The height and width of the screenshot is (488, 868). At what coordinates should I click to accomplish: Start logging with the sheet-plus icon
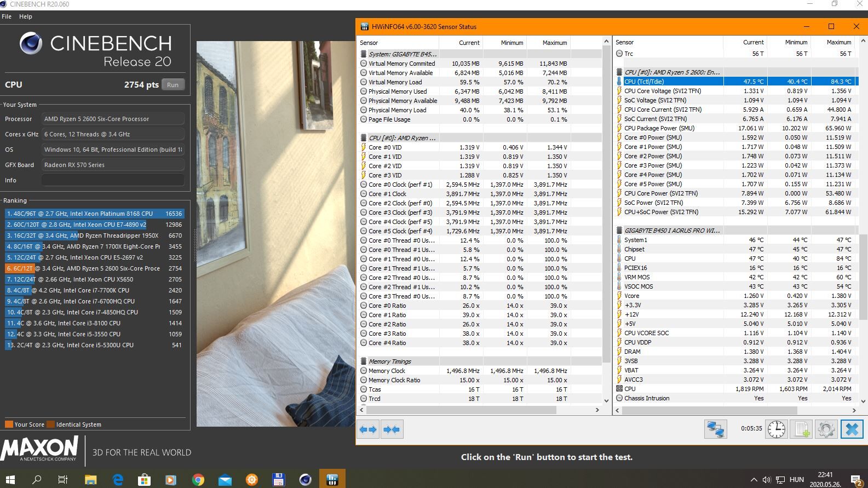coord(802,429)
